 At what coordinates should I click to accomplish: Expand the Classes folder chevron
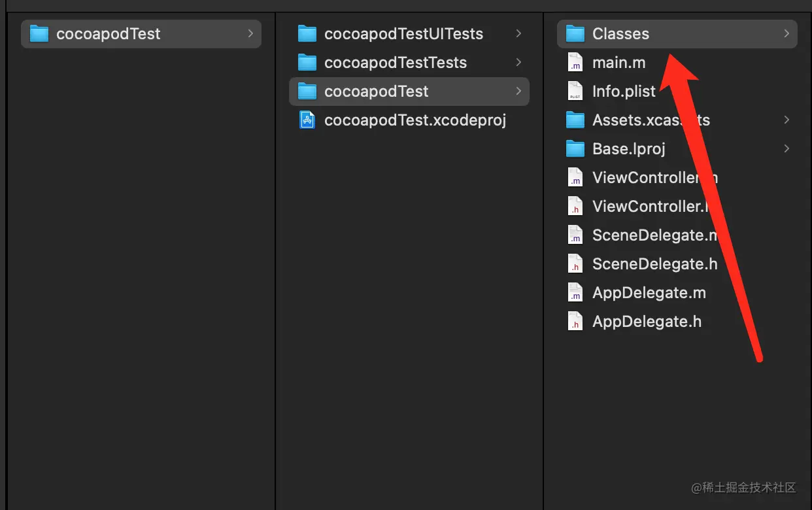(787, 34)
